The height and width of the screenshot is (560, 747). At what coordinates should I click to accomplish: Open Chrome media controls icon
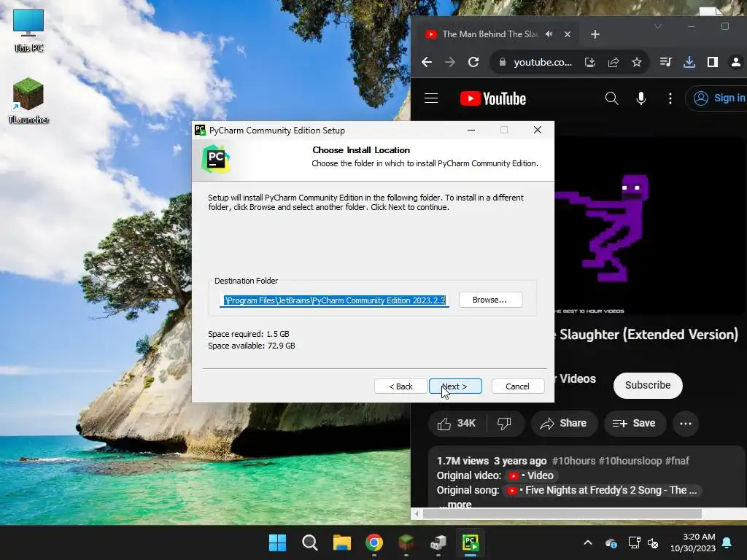click(x=665, y=62)
